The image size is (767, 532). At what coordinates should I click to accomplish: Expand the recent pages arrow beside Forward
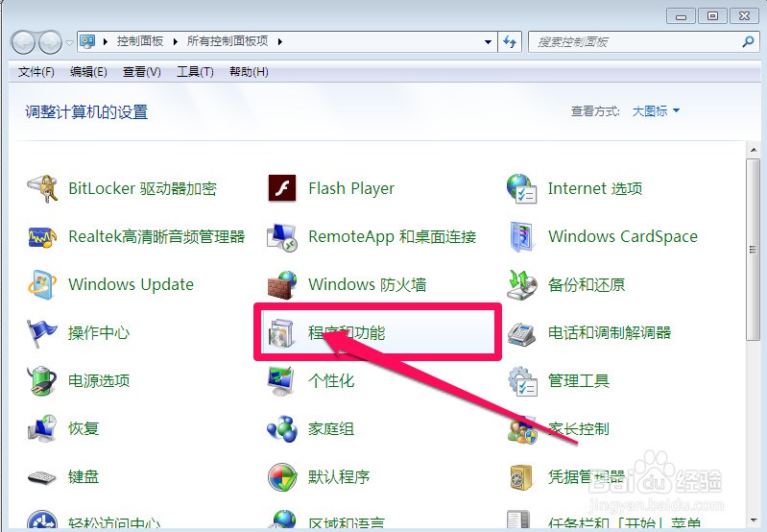click(x=69, y=42)
